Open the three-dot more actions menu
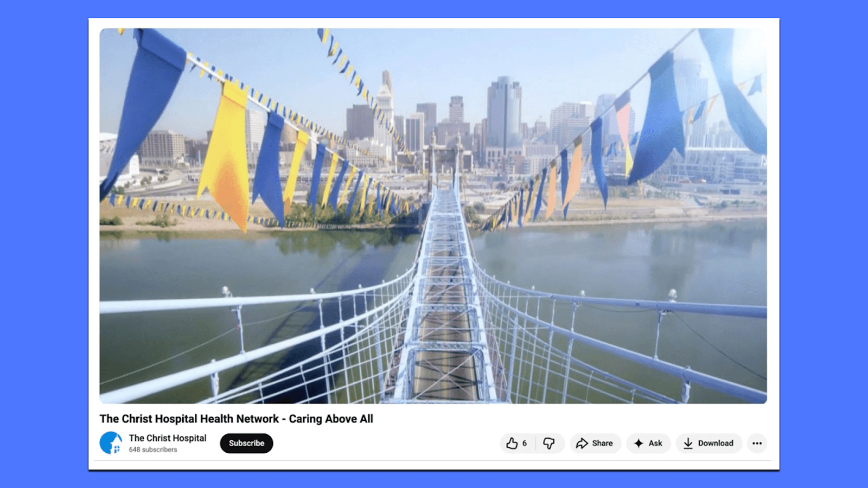The image size is (868, 488). pyautogui.click(x=757, y=443)
